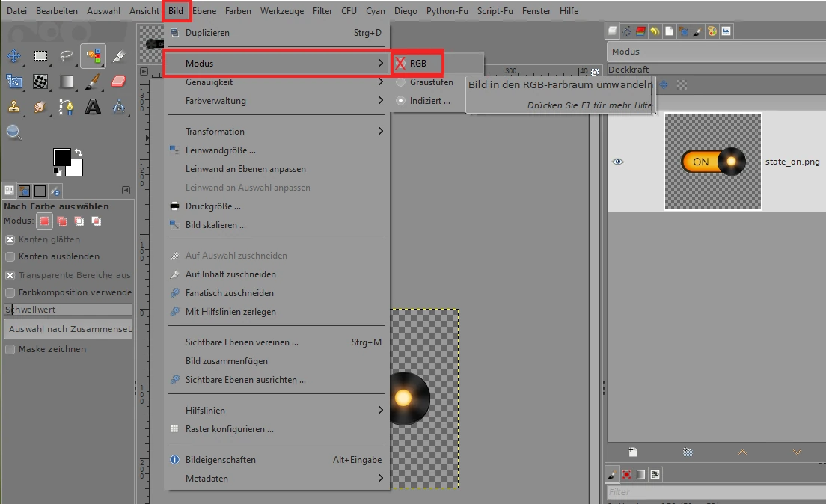Activate the Zoom magnifier tool
Viewport: 826px width, 504px height.
[x=13, y=132]
